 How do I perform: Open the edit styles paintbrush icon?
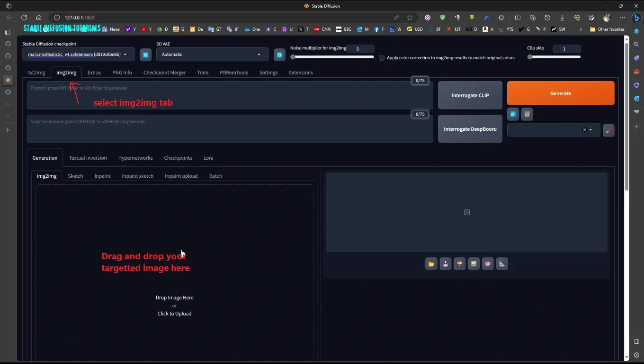tap(608, 130)
